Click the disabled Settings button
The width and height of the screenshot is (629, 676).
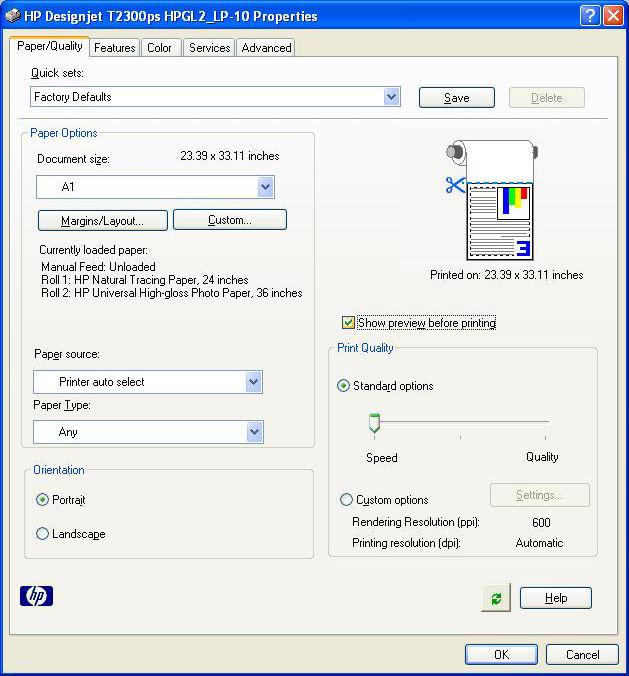click(540, 495)
